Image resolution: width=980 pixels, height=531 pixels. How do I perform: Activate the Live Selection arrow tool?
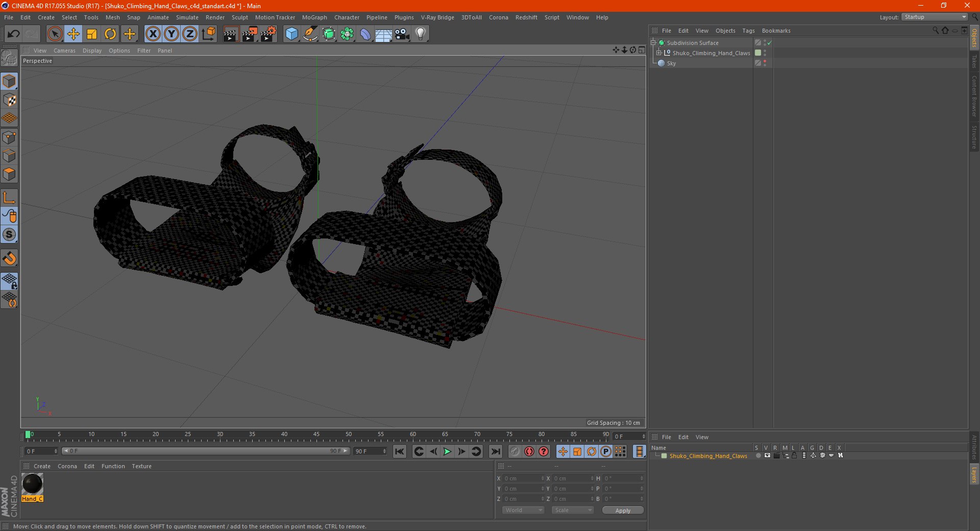click(55, 34)
